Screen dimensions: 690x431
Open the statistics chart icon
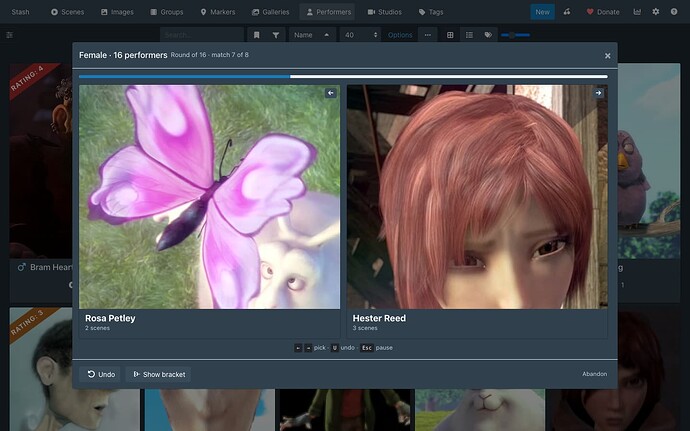click(637, 12)
